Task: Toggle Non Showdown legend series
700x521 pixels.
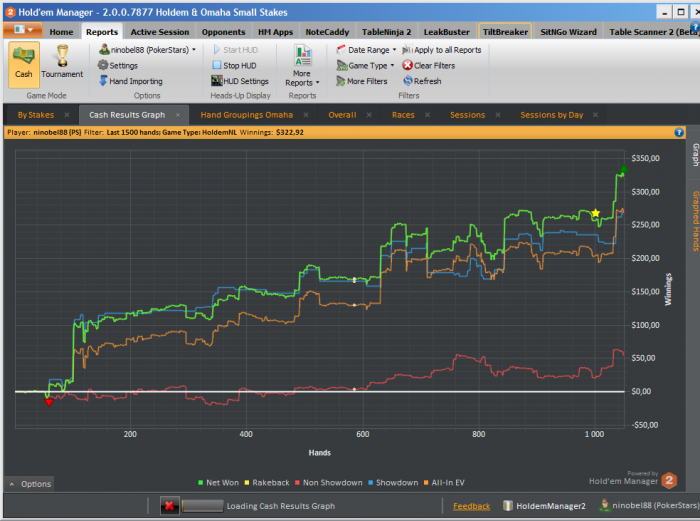Action: point(329,483)
